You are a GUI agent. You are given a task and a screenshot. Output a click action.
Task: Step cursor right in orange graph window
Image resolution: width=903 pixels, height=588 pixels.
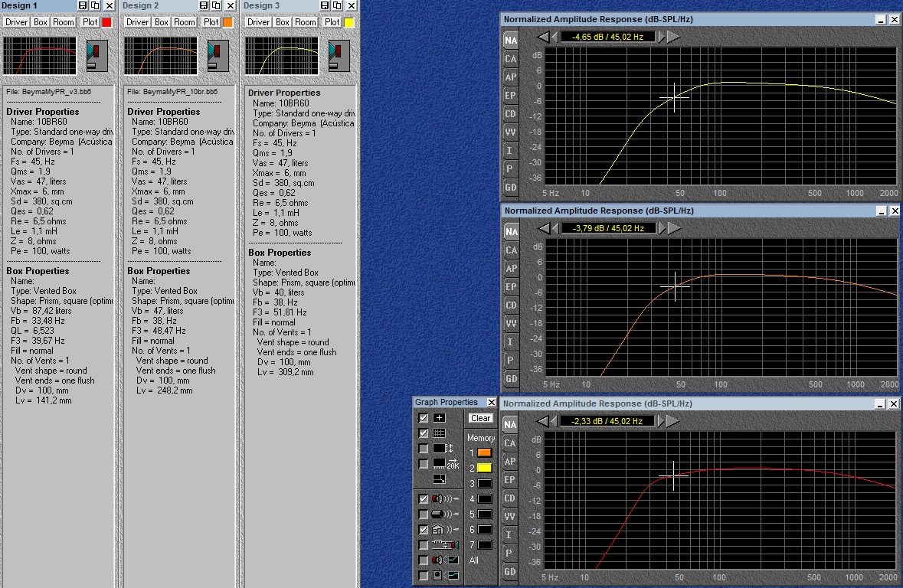(662, 229)
